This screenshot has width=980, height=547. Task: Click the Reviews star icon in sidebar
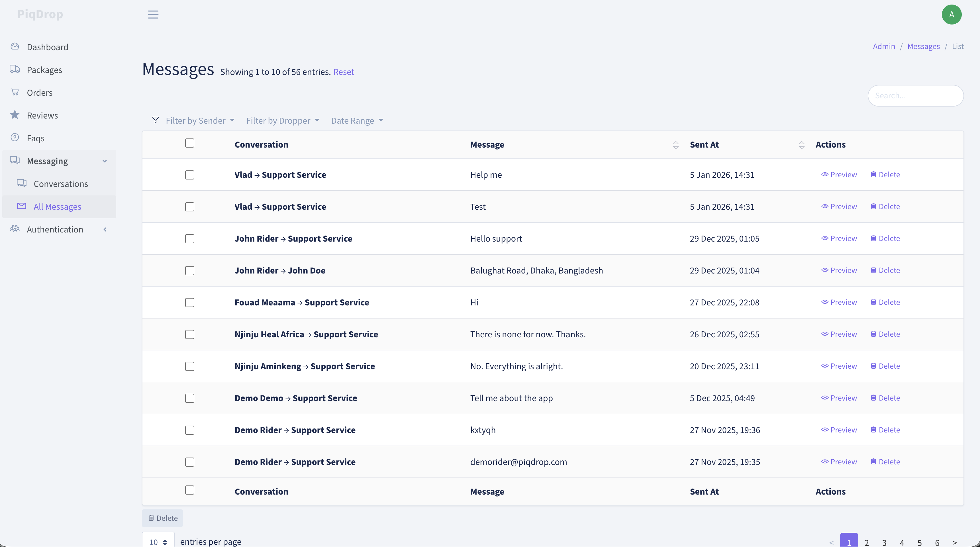pyautogui.click(x=15, y=115)
